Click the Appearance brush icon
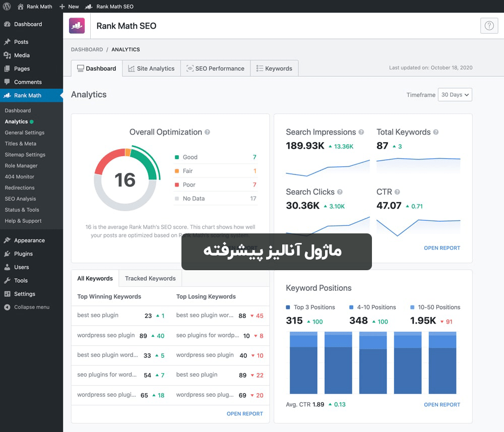Screen dimensions: 504x432 click(x=7, y=240)
